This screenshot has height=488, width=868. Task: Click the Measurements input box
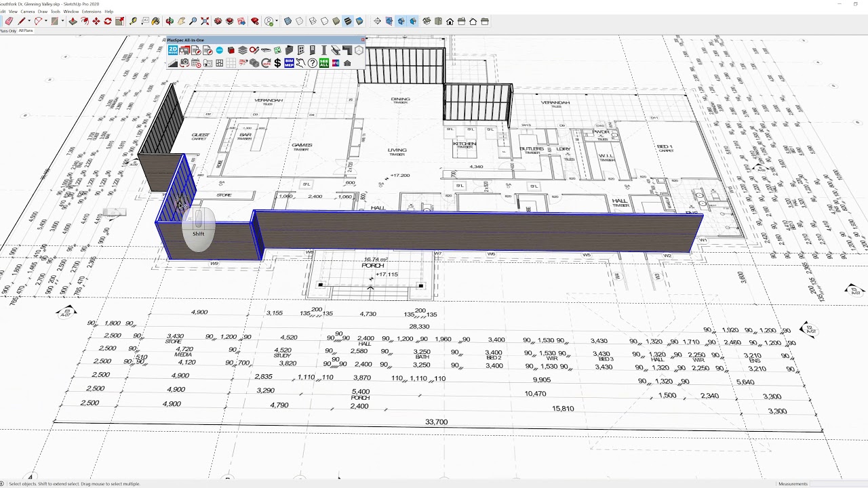coord(840,484)
